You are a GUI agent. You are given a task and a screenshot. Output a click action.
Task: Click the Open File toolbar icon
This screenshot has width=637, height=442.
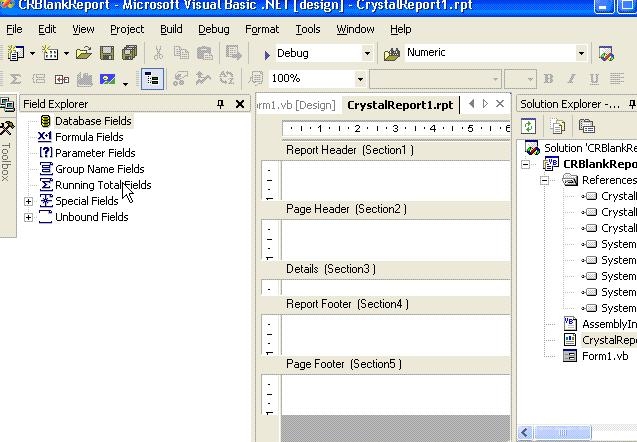(x=84, y=53)
